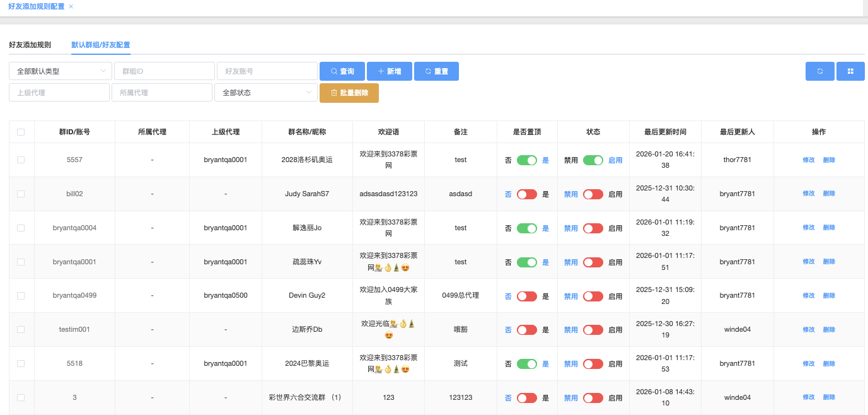Click the grid column settings icon button
This screenshot has width=868, height=415.
pos(850,71)
